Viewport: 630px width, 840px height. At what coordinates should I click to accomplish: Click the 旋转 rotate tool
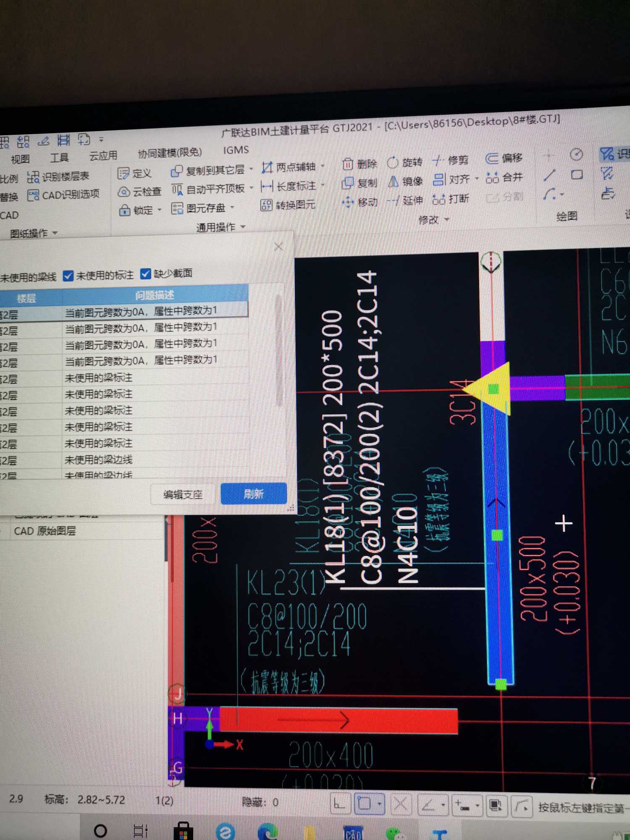click(404, 162)
